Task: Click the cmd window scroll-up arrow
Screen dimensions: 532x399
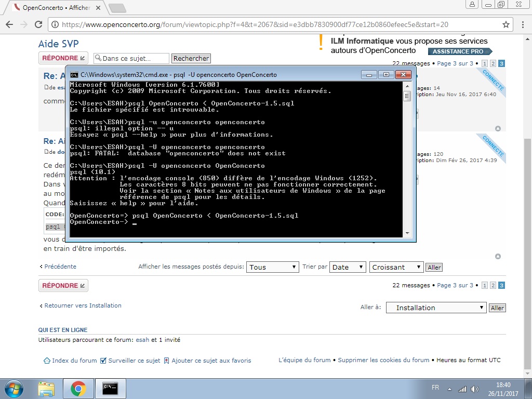Action: [x=407, y=86]
